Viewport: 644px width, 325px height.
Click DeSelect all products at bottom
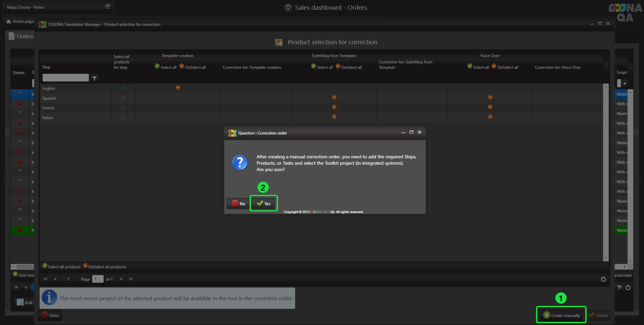[x=104, y=267]
